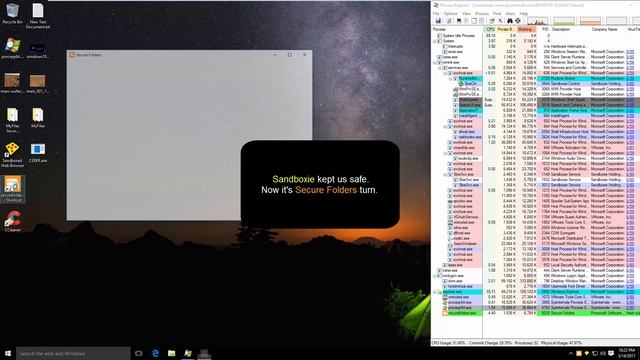The height and width of the screenshot is (360, 640).
Task: Open the Process menu
Action: [482, 13]
